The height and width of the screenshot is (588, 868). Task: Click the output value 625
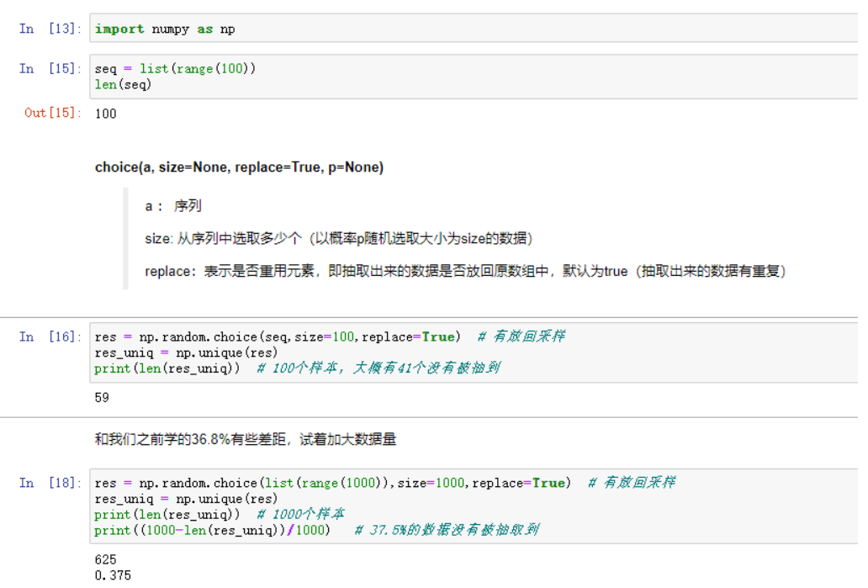[x=106, y=559]
